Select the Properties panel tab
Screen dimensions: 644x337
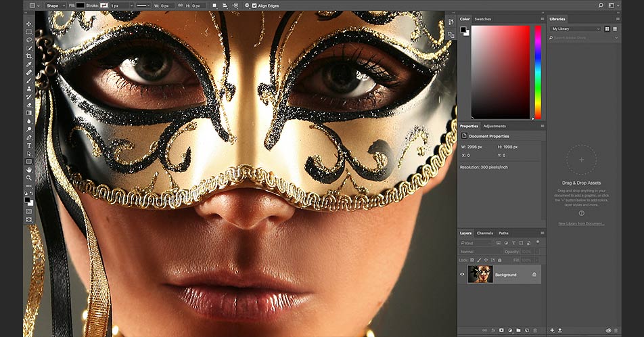tap(469, 126)
